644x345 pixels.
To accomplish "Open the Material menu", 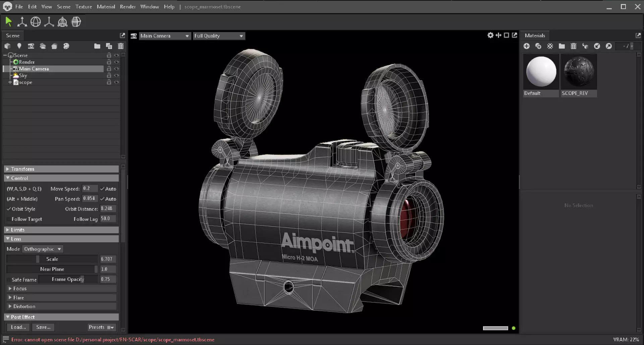I will [x=106, y=7].
